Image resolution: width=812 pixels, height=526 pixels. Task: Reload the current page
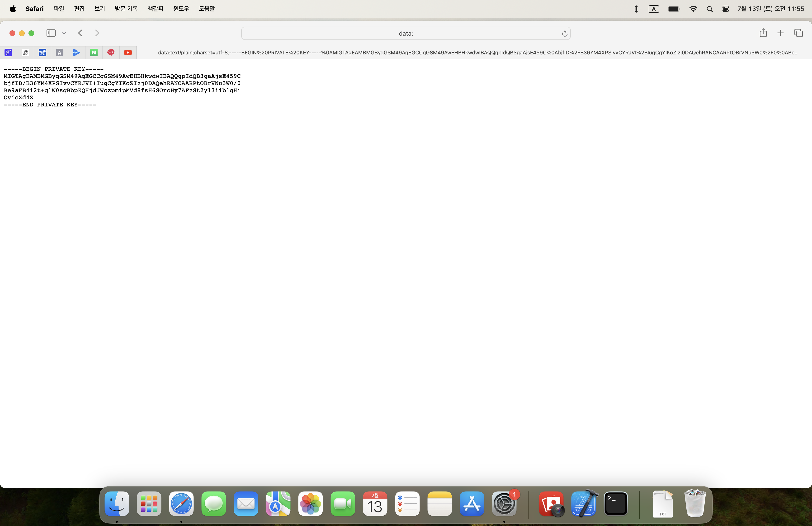click(564, 33)
